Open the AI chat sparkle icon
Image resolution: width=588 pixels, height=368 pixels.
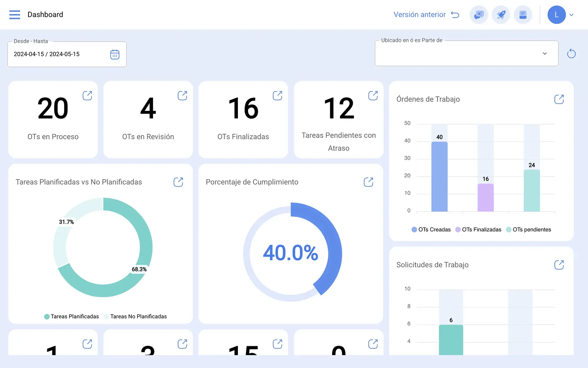479,15
